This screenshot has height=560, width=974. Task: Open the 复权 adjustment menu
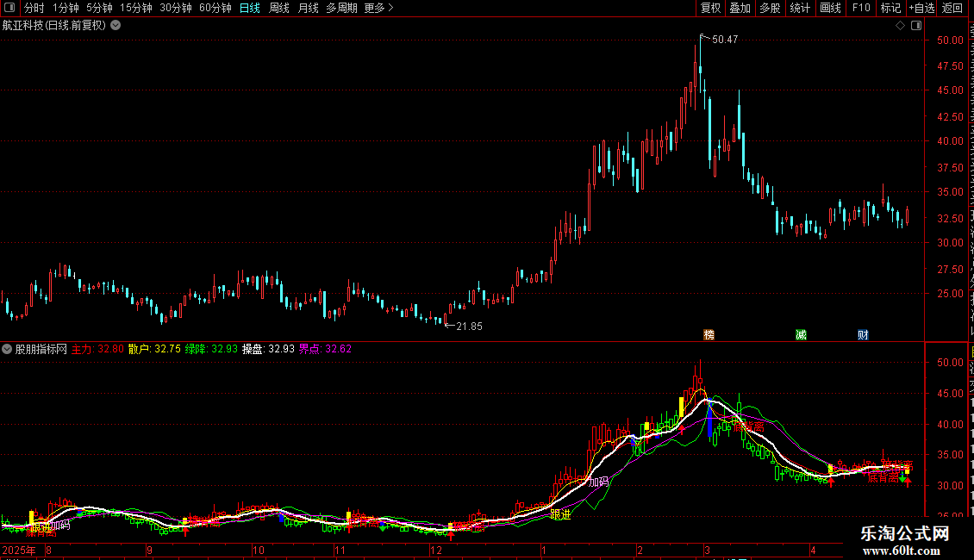pyautogui.click(x=710, y=8)
